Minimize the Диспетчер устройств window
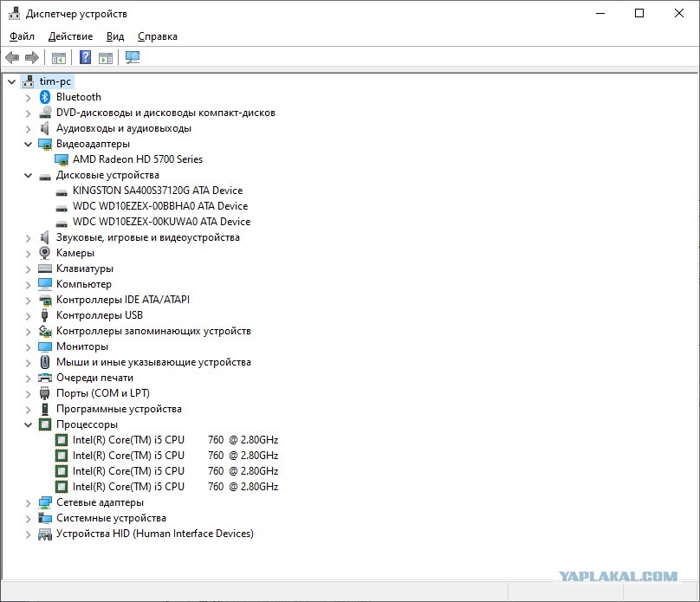This screenshot has height=602, width=700. 600,13
